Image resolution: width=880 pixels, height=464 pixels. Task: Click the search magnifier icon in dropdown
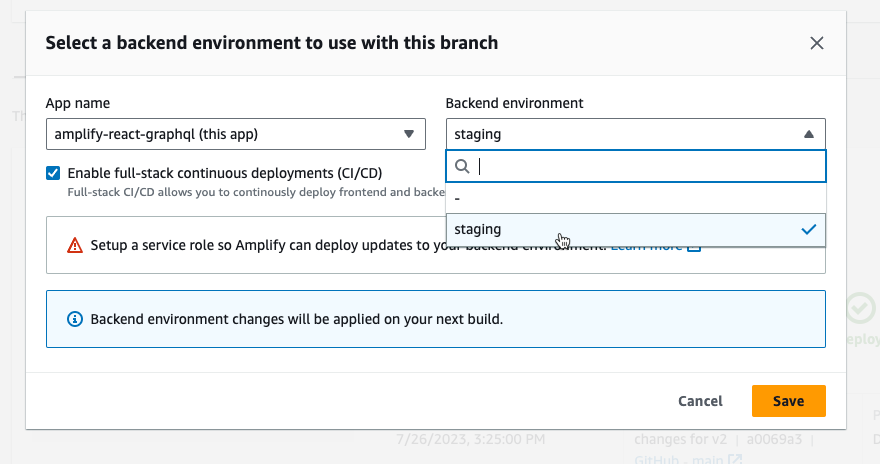[x=462, y=166]
